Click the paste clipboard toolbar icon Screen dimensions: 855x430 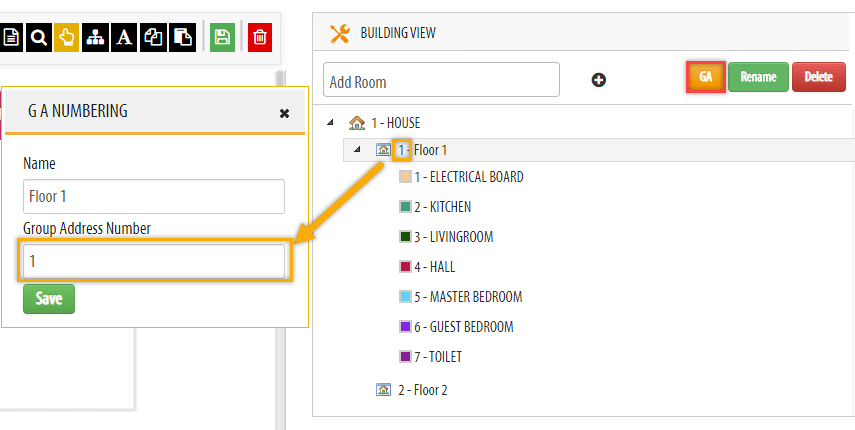(182, 38)
